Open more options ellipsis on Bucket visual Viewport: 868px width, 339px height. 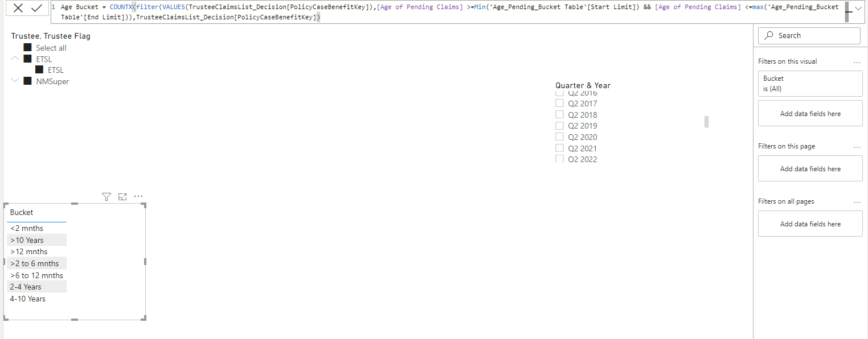(x=138, y=197)
